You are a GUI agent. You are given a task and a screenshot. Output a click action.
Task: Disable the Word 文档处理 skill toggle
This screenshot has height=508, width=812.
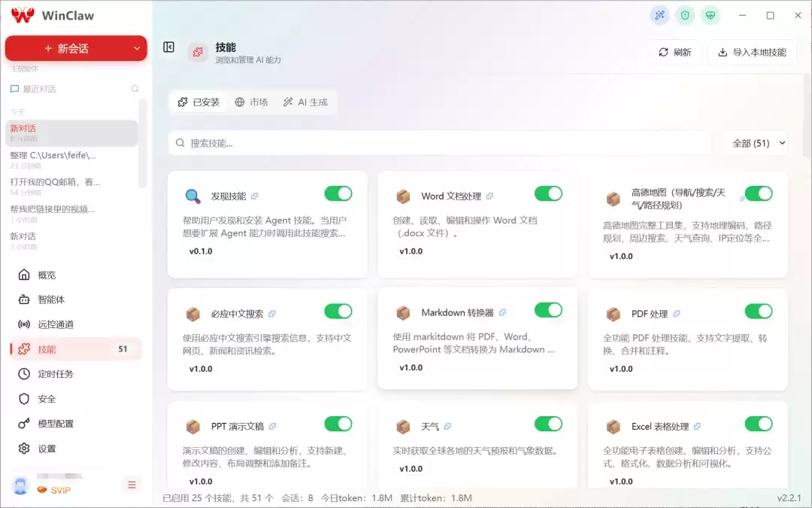(x=548, y=193)
